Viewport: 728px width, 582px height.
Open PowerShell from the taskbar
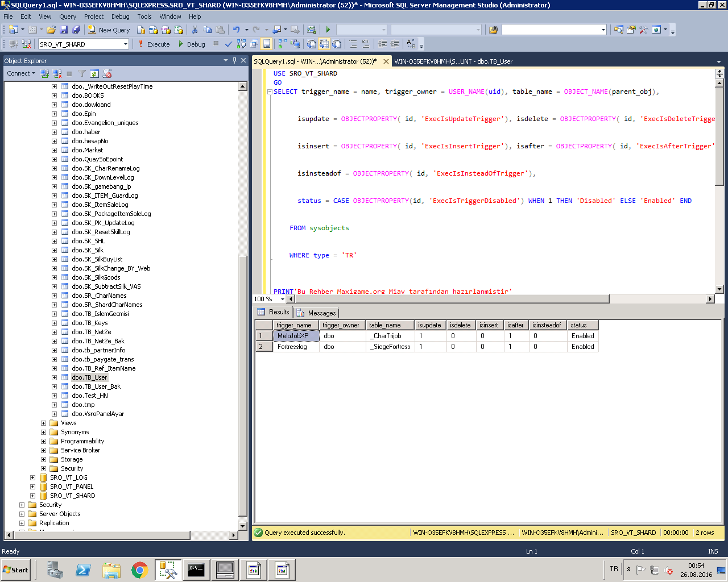pyautogui.click(x=83, y=570)
